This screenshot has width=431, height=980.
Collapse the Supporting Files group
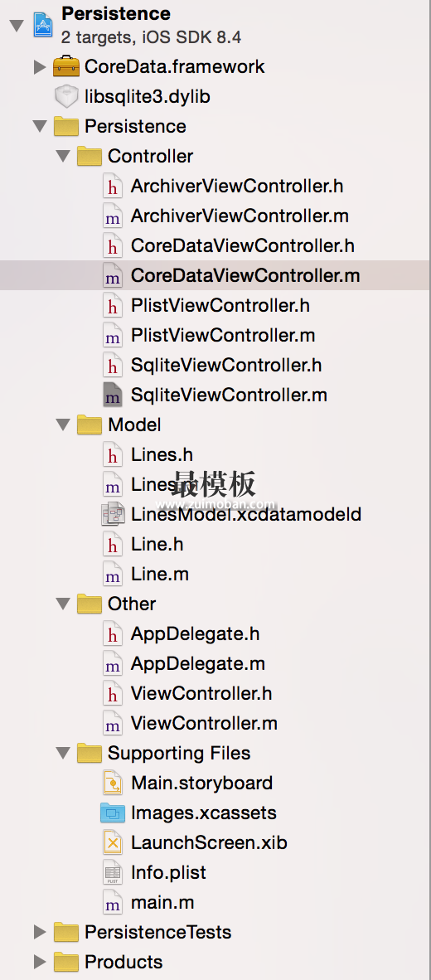coord(63,753)
